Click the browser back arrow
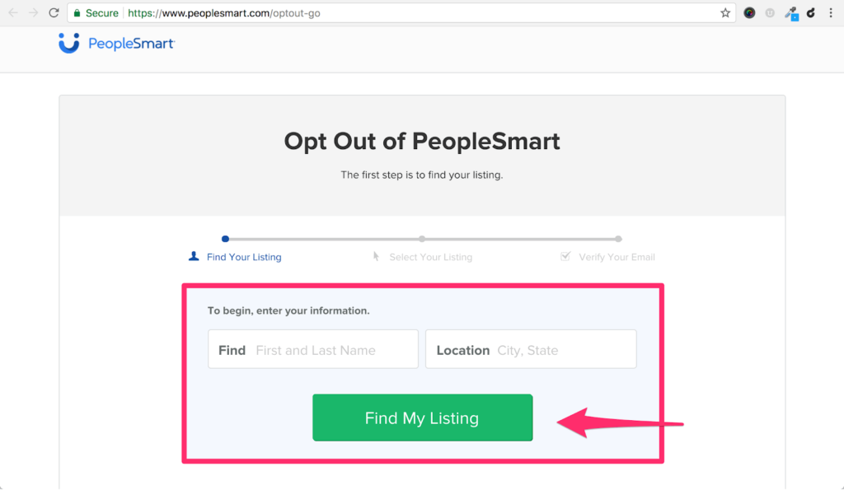This screenshot has height=504, width=844. (13, 13)
